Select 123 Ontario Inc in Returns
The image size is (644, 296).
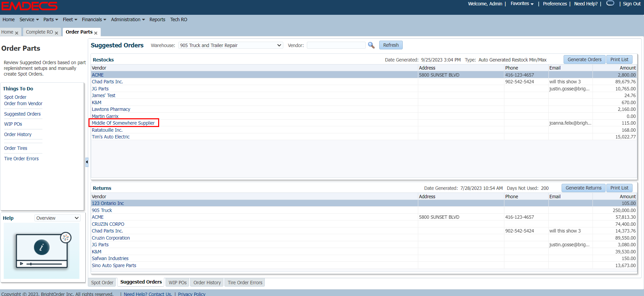(364, 203)
